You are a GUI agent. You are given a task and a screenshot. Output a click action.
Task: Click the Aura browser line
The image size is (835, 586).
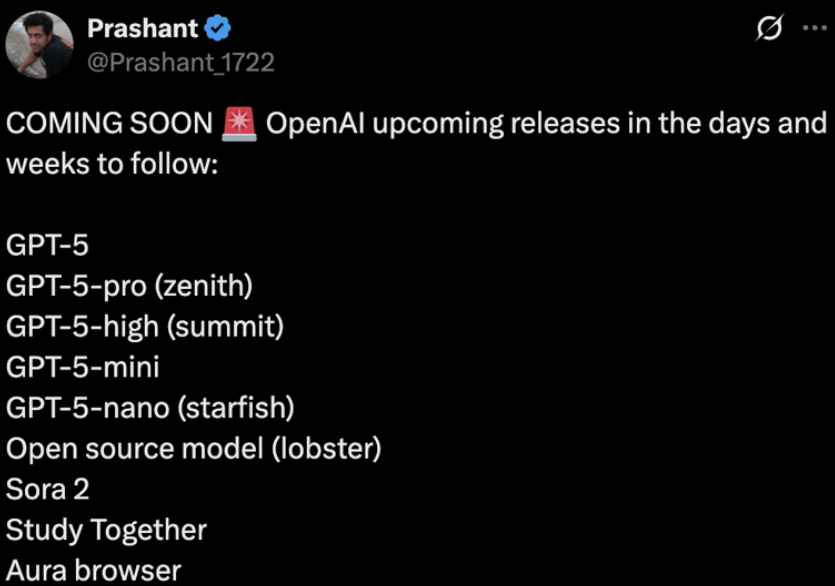coord(94,570)
